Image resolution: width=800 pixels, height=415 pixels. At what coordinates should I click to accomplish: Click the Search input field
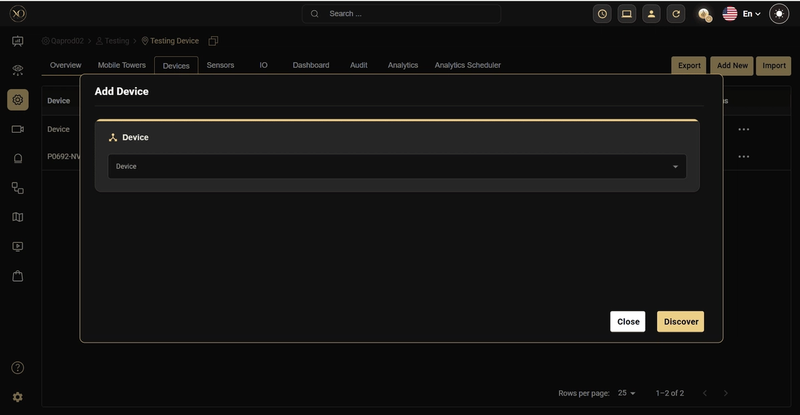pos(401,14)
